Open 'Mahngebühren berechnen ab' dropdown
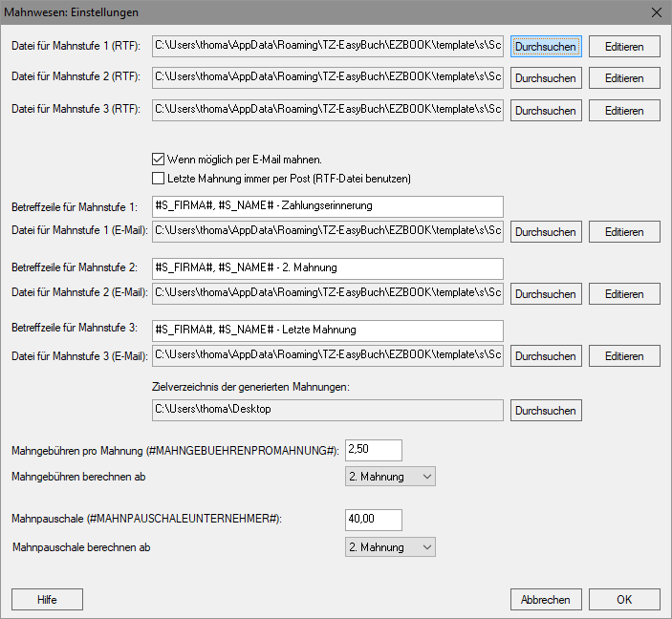672x619 pixels. click(390, 477)
